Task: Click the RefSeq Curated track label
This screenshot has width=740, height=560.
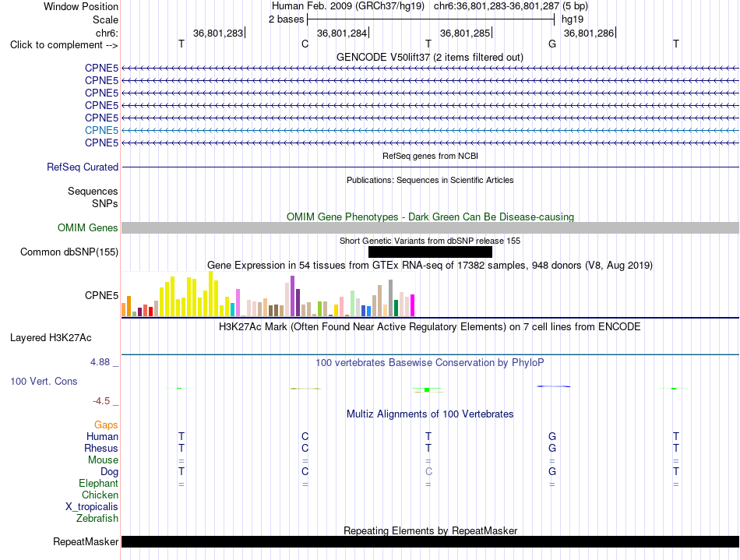Action: pos(83,167)
